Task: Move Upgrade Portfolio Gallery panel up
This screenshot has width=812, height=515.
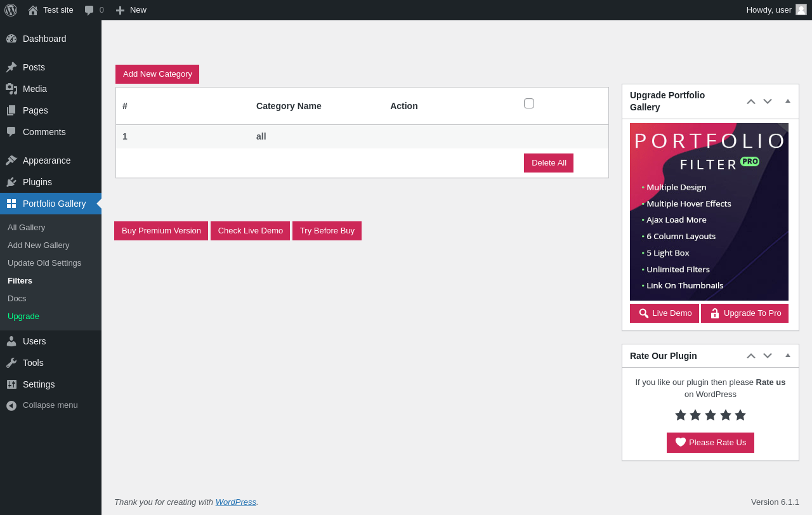Action: [751, 101]
